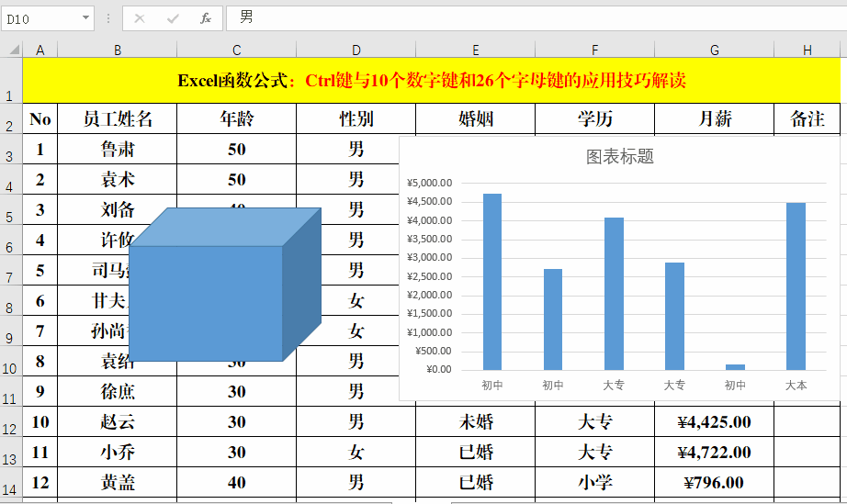
Task: Click the ¥0.00 axis label in chart
Action: coord(438,370)
